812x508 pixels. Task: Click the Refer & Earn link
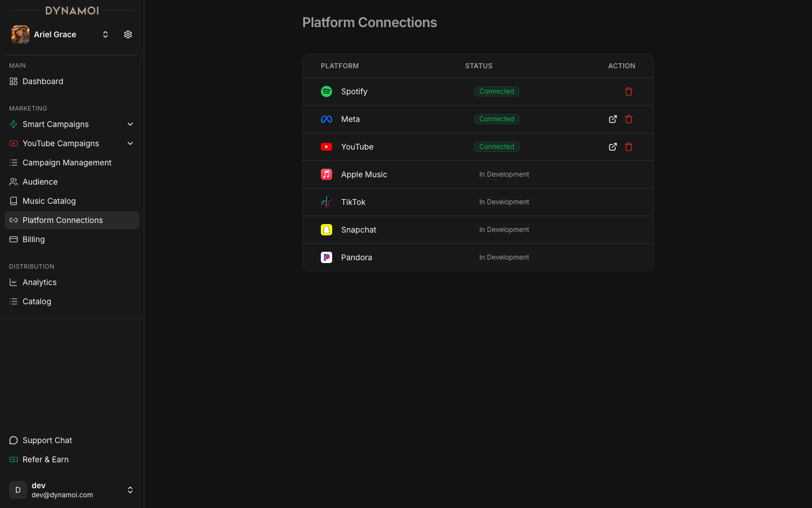pos(45,459)
